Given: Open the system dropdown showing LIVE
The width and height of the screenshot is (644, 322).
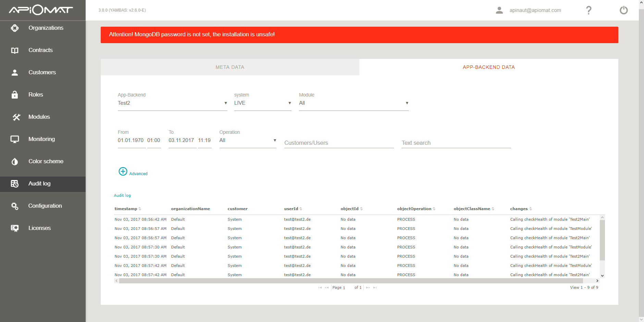Looking at the screenshot, I should [263, 103].
